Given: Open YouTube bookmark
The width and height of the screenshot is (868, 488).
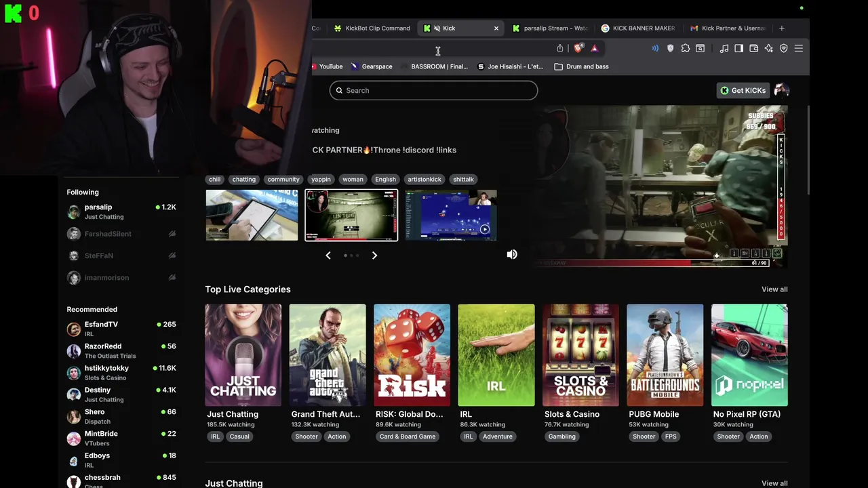Looking at the screenshot, I should 328,66.
